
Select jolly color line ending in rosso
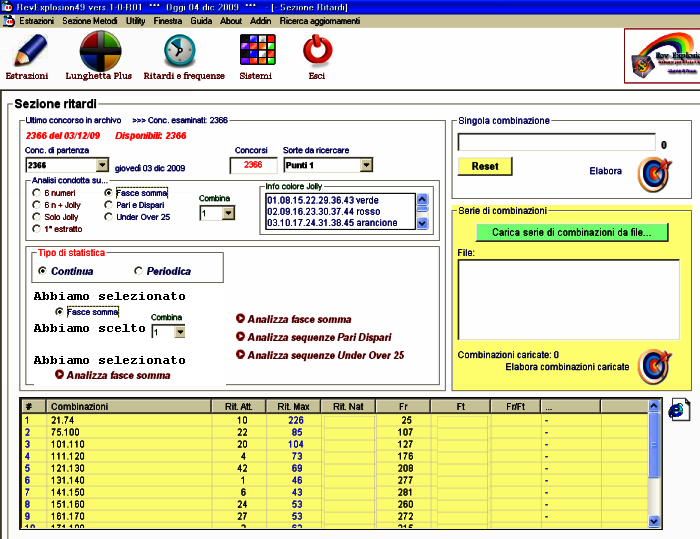tap(324, 211)
